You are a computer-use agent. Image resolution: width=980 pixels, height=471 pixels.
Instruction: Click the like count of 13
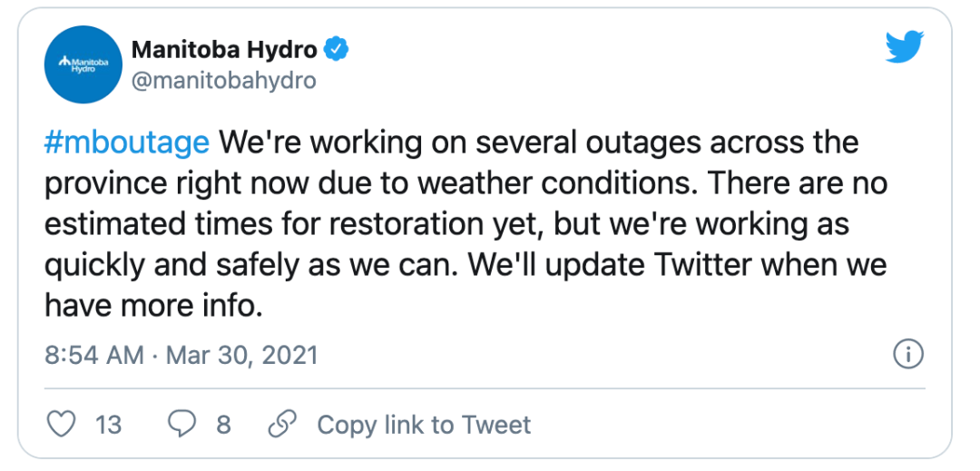click(108, 424)
